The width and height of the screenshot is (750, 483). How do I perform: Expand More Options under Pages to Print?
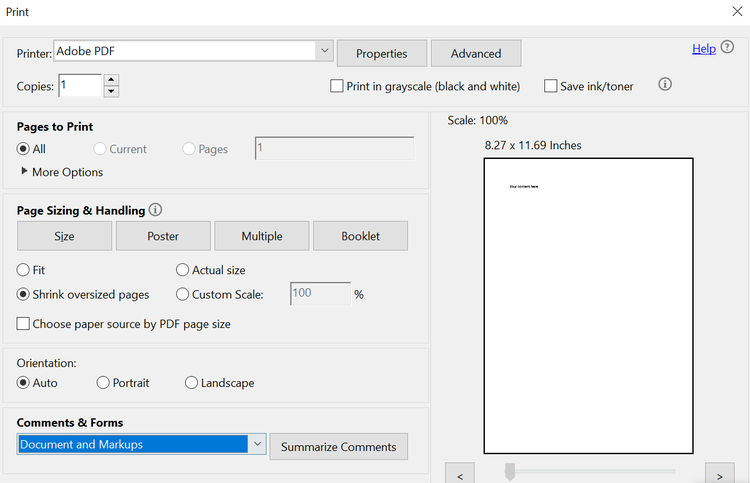(x=24, y=172)
